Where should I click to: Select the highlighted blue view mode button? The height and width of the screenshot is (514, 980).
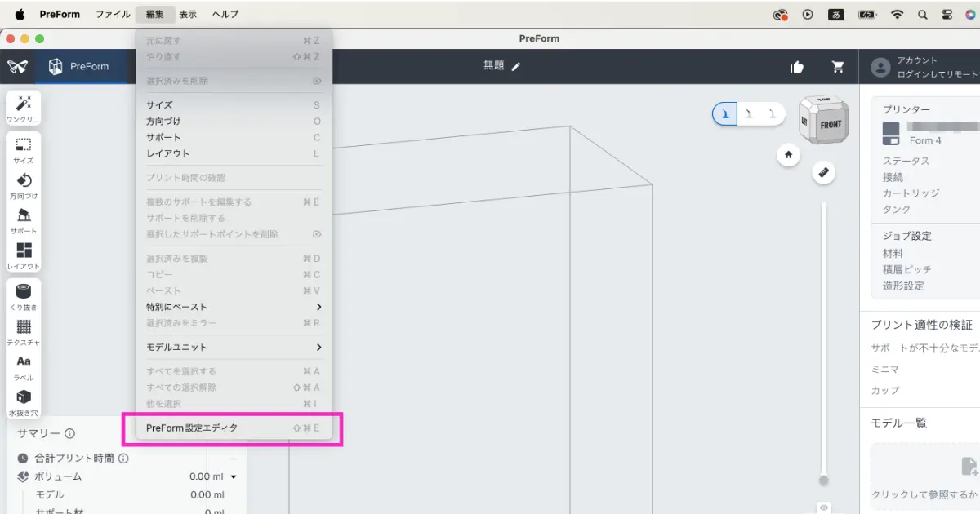(x=725, y=114)
